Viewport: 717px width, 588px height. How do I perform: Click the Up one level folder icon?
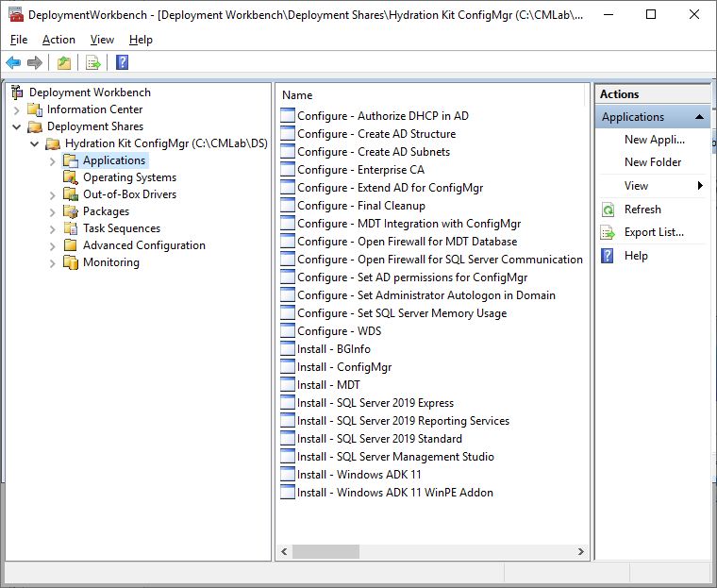pos(64,62)
